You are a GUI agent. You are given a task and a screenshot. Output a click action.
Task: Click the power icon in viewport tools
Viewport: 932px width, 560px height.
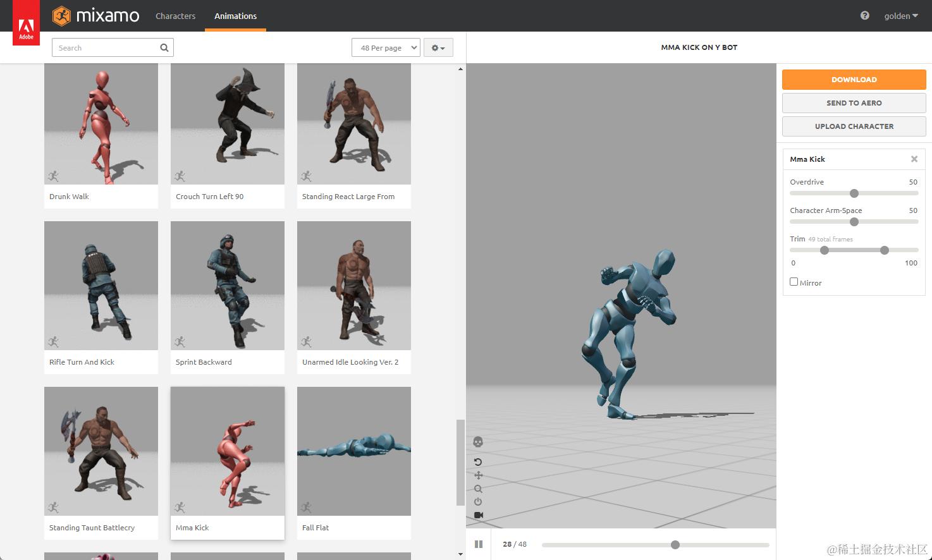(x=478, y=502)
